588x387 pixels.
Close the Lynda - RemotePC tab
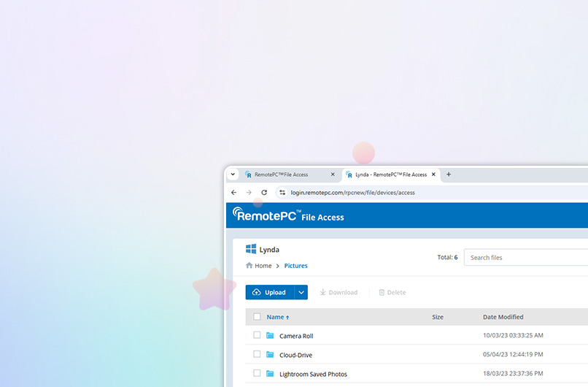click(x=433, y=175)
